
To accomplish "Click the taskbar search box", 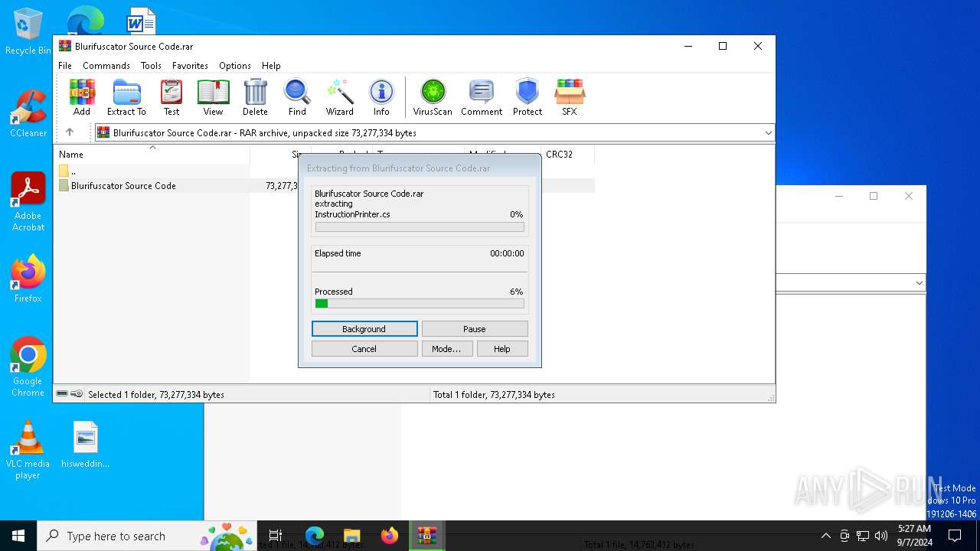I will [149, 536].
